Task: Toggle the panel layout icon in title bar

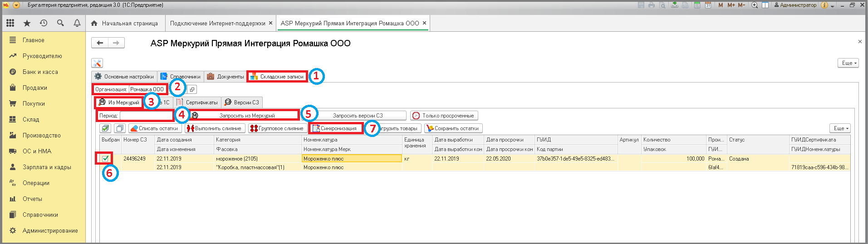Action: point(765,5)
